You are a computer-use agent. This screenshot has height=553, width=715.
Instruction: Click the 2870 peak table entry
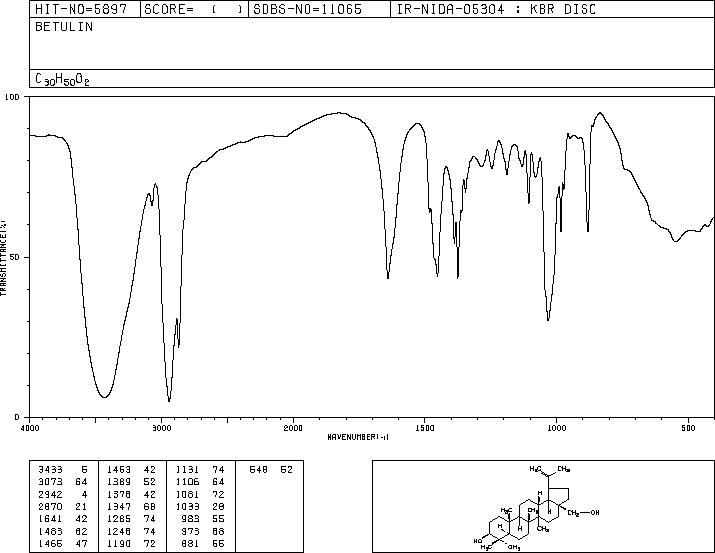pyautogui.click(x=62, y=506)
